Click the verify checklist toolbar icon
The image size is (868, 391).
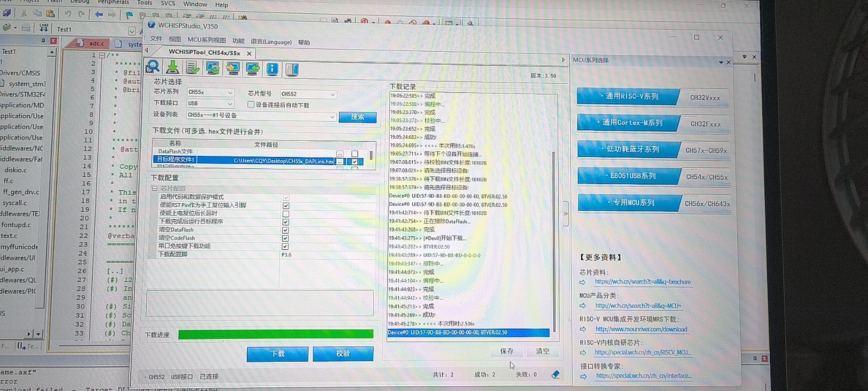(193, 68)
